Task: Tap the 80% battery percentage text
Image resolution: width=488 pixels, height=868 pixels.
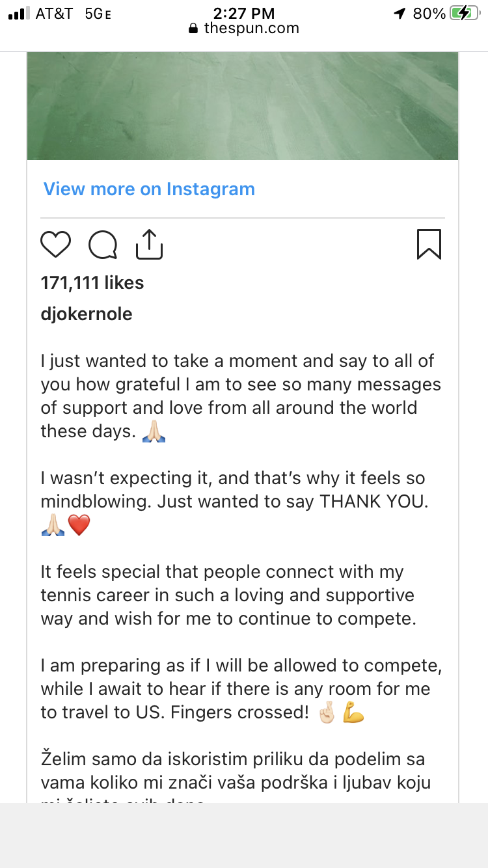Action: pyautogui.click(x=429, y=14)
